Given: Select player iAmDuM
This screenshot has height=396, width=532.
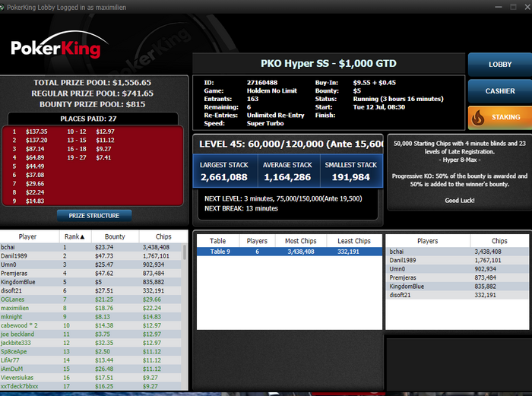Looking at the screenshot, I should click(91, 369).
